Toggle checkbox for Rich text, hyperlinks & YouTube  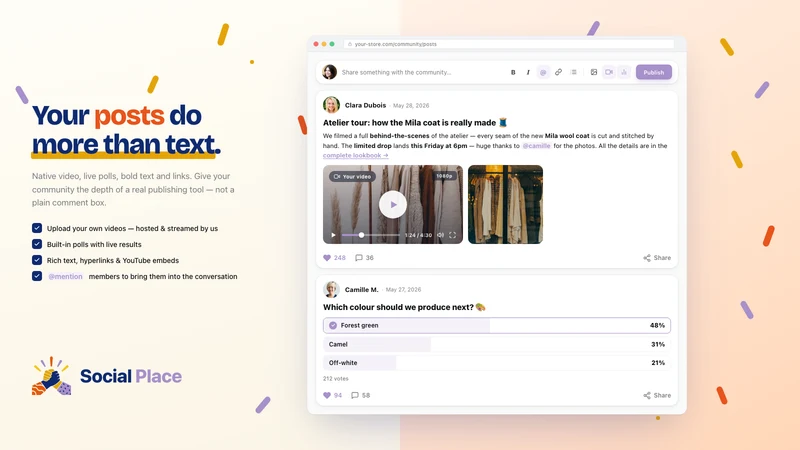pyautogui.click(x=37, y=260)
